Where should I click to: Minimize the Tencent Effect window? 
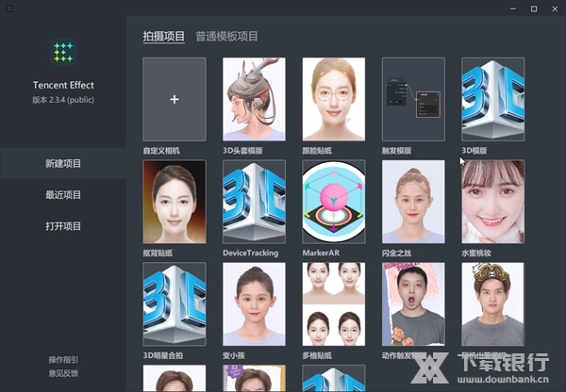[x=513, y=8]
